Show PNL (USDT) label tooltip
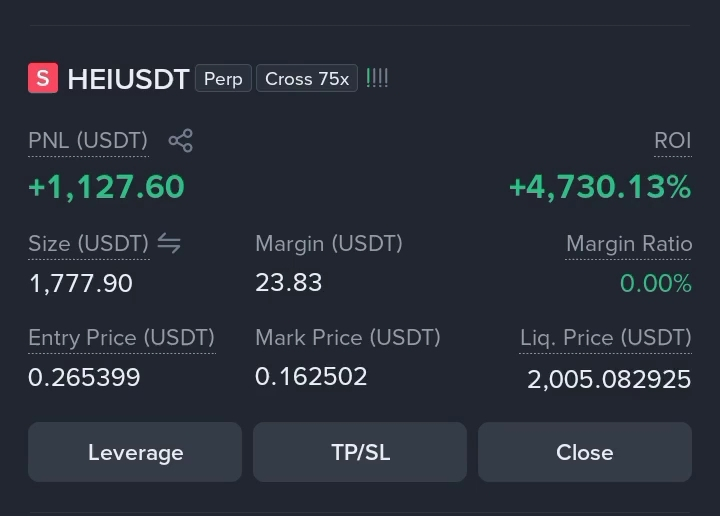The width and height of the screenshot is (720, 516). 88,140
